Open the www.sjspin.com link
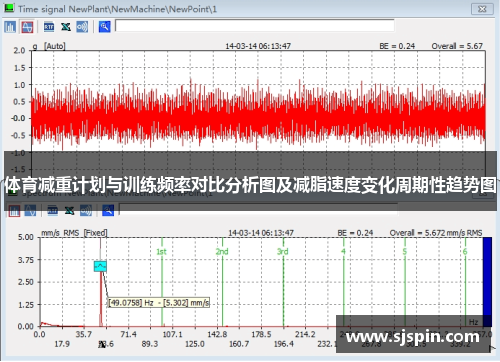Image resolution: width=500 pixels, height=362 pixels. coord(412,337)
